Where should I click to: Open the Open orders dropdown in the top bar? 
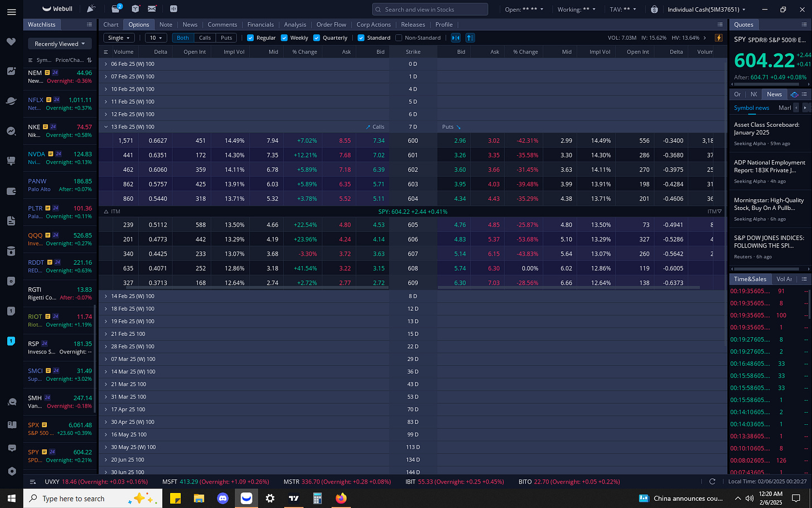524,9
